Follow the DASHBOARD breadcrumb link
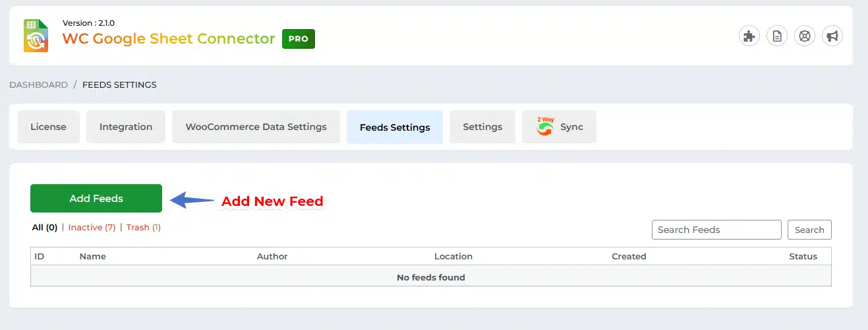 38,84
